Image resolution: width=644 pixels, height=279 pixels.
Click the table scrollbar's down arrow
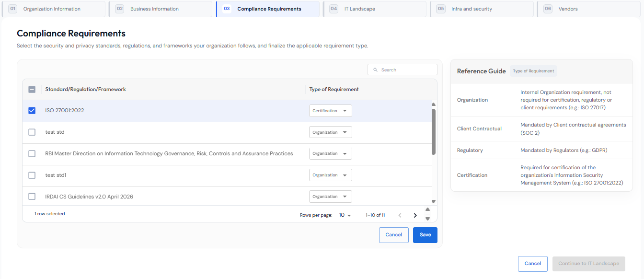coord(434,202)
